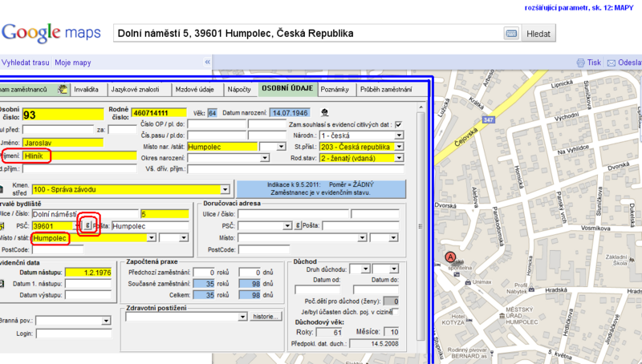Click the Unimax shop icon on the map
Viewport: 642px width, 364px height.
pos(468,281)
